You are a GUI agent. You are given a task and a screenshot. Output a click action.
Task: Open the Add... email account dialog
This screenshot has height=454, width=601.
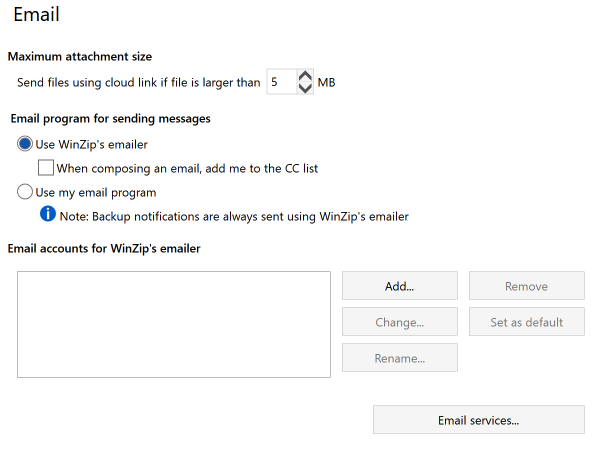[400, 286]
